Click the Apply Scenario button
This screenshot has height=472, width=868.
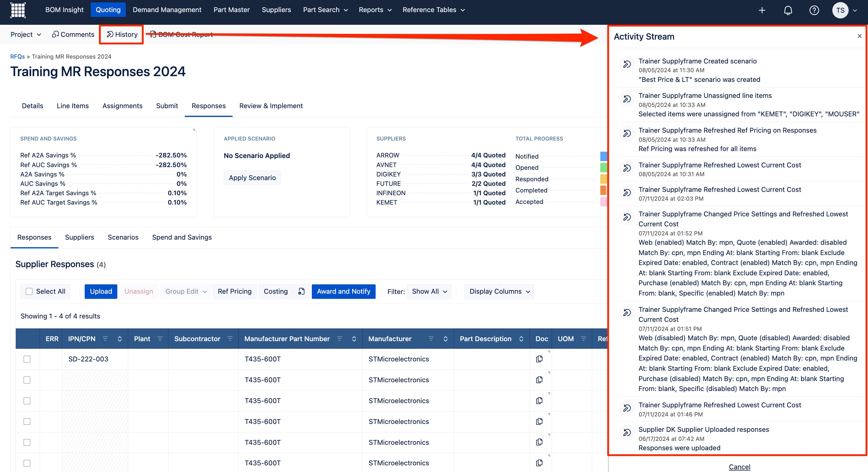click(x=252, y=177)
